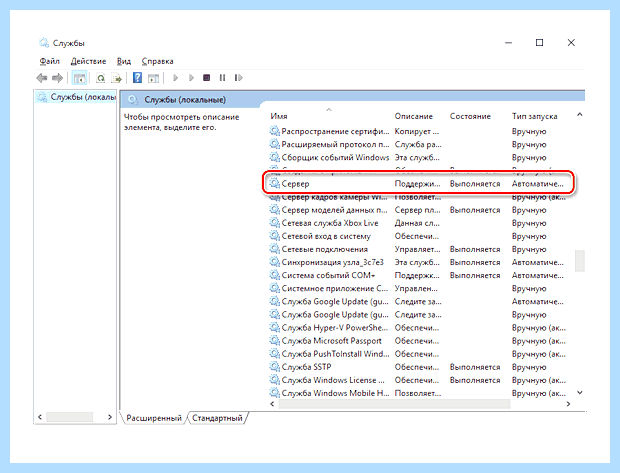Click the Export List toolbar icon

[x=116, y=78]
